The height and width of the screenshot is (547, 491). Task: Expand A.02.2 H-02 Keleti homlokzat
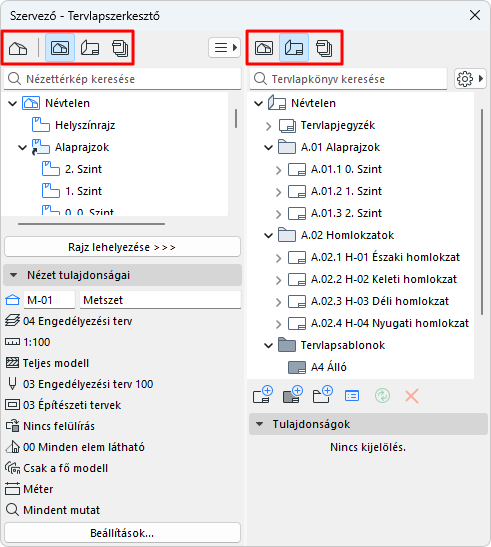pos(278,280)
